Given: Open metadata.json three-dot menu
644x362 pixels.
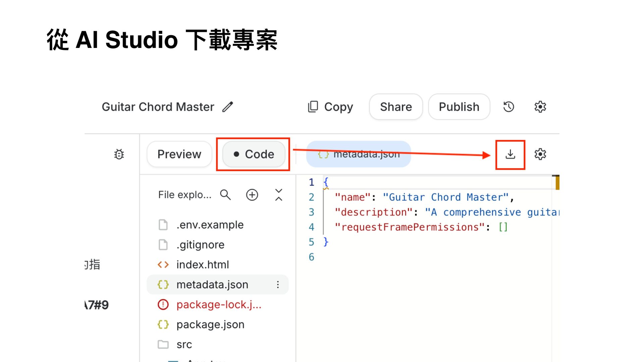Looking at the screenshot, I should (278, 285).
